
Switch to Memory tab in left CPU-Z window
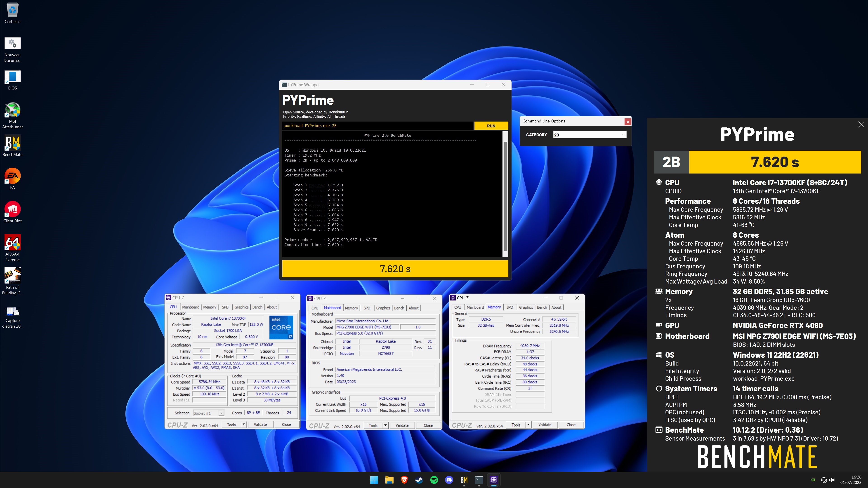pyautogui.click(x=210, y=307)
